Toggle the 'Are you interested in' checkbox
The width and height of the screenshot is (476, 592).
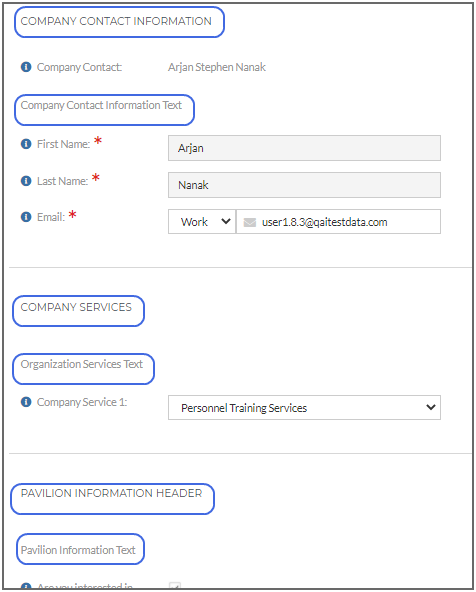(175, 586)
